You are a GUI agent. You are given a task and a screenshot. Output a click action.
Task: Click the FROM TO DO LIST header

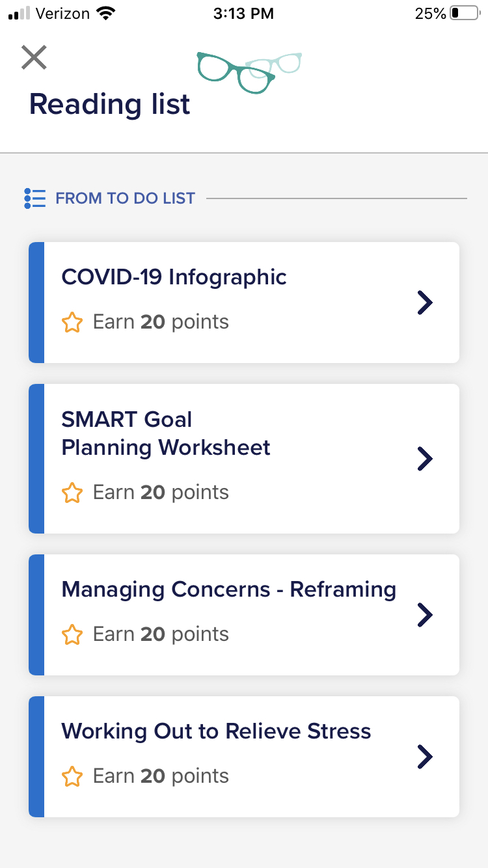pos(125,198)
